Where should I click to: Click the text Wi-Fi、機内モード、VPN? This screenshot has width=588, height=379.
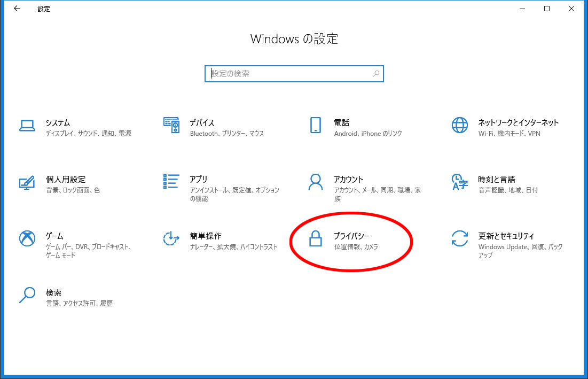pyautogui.click(x=509, y=134)
